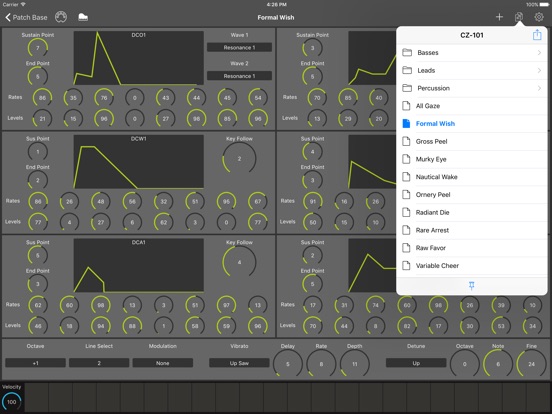Open the Line Select dropdown
The height and width of the screenshot is (414, 552).
click(x=99, y=363)
